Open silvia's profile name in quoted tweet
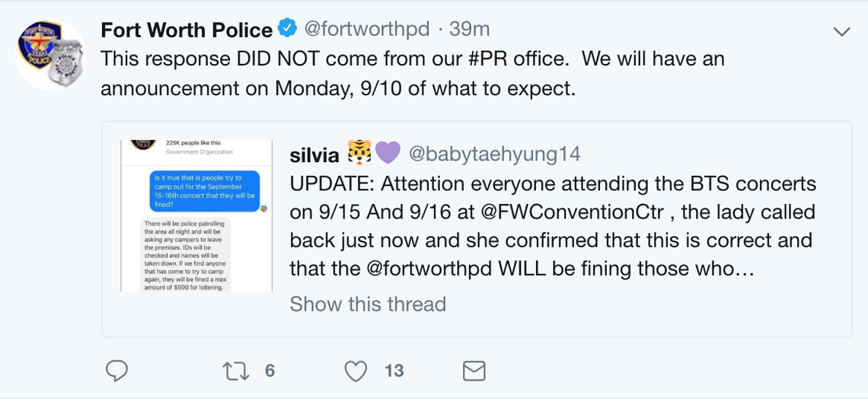 click(314, 155)
